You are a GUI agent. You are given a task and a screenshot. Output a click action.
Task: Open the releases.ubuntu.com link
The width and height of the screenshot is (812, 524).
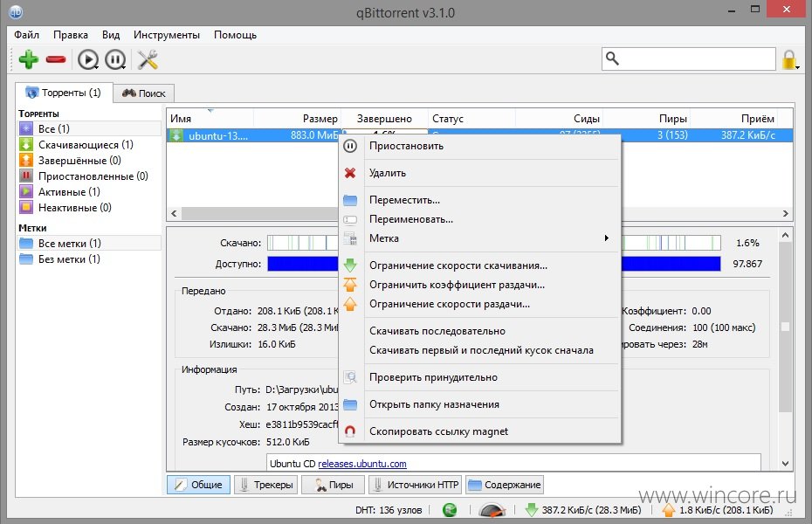pyautogui.click(x=362, y=464)
